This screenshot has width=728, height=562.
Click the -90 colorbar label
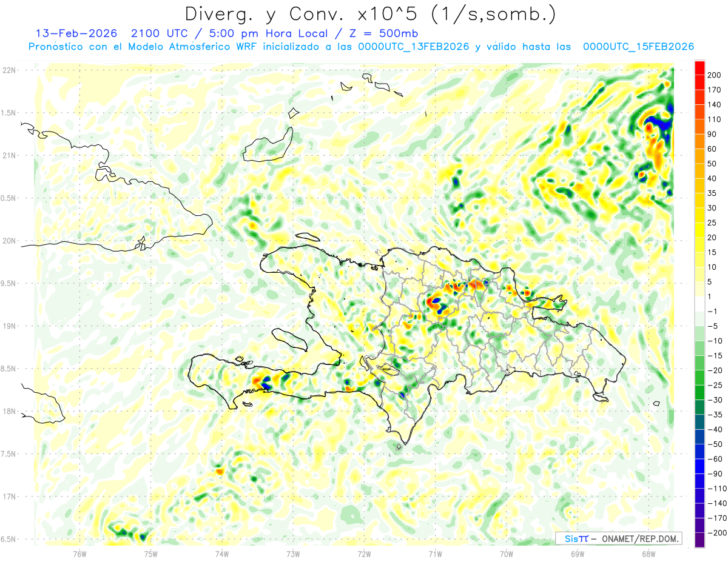(716, 473)
